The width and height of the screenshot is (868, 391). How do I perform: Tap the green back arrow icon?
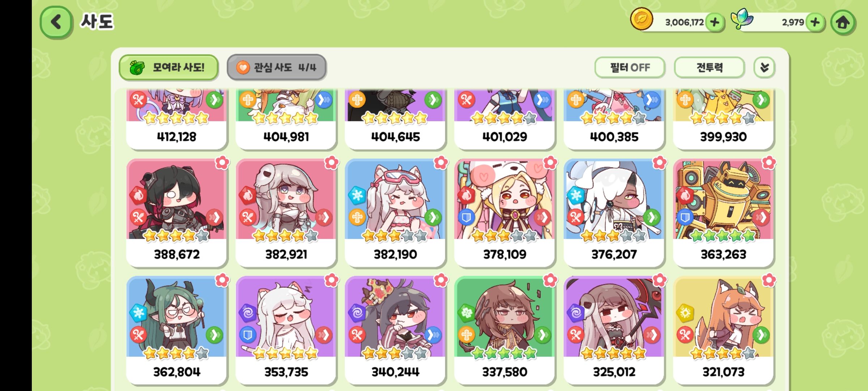point(56,22)
